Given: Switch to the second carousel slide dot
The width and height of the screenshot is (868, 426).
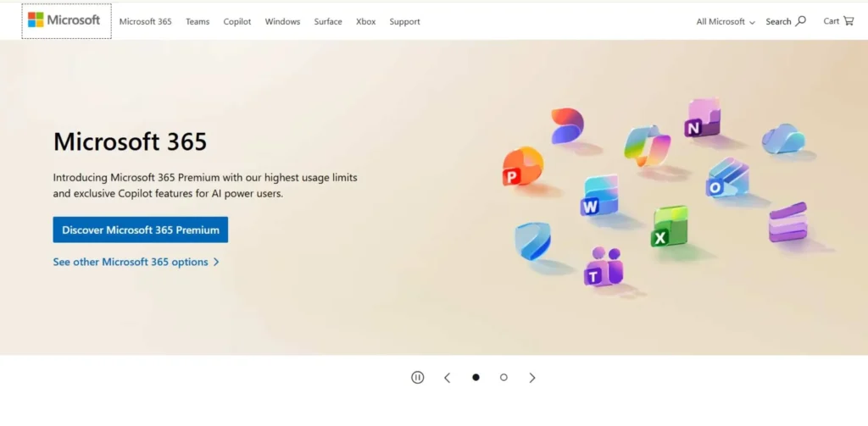Looking at the screenshot, I should 504,378.
